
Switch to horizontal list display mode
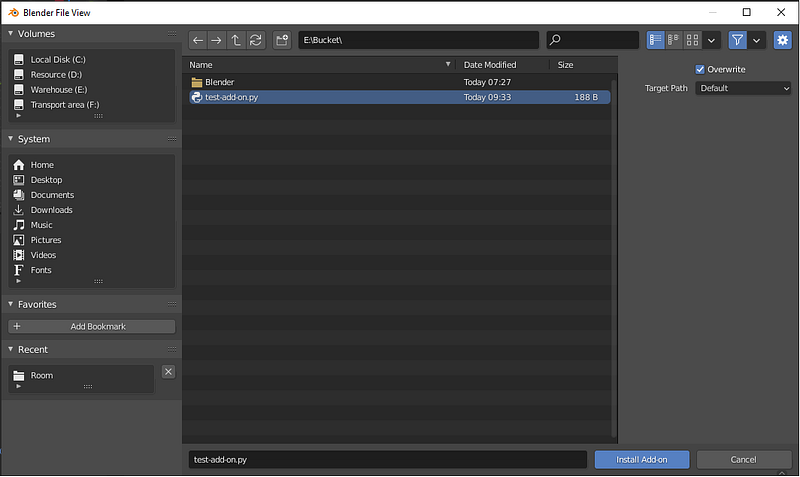(x=673, y=40)
